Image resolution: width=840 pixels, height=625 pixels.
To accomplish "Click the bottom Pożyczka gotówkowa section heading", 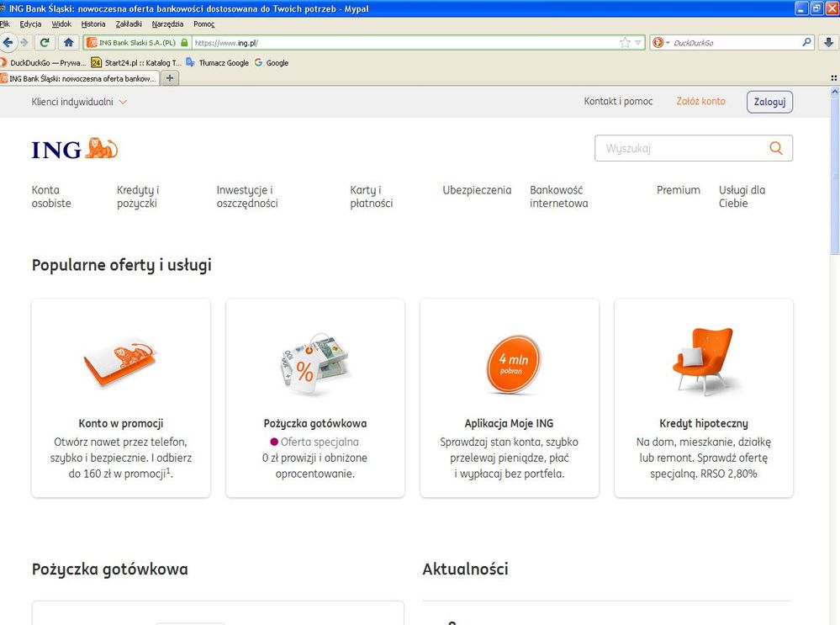I will pyautogui.click(x=110, y=569).
